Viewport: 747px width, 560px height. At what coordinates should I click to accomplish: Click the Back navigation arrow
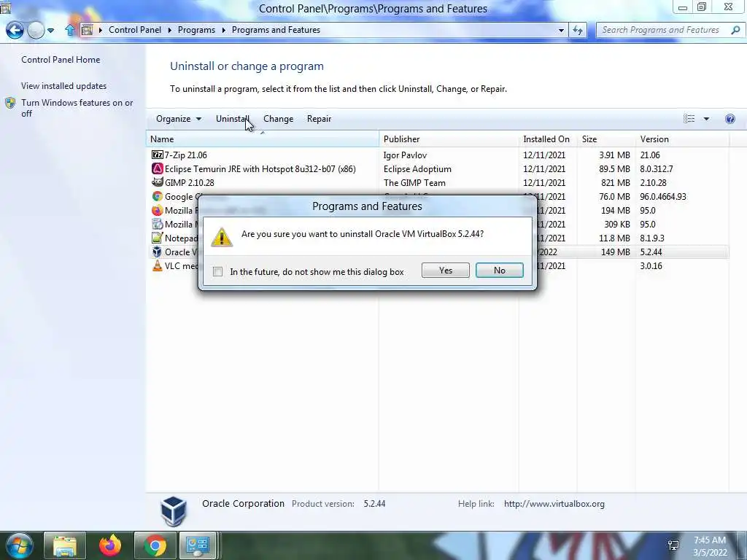click(x=15, y=31)
